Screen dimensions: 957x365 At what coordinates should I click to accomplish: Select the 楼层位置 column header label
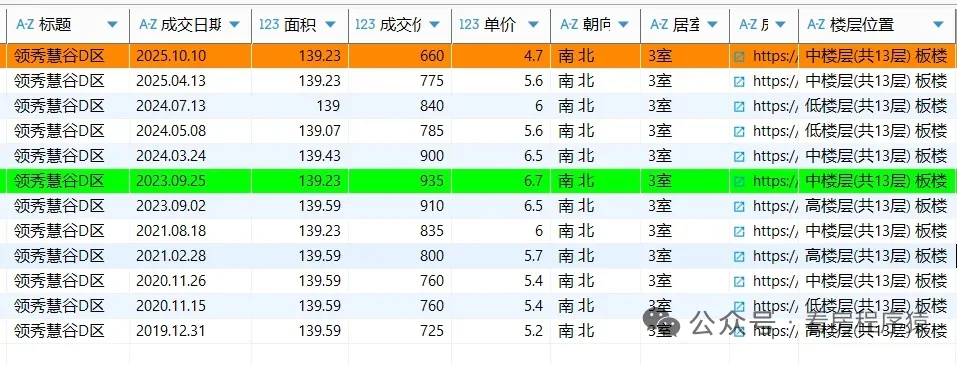pos(862,24)
